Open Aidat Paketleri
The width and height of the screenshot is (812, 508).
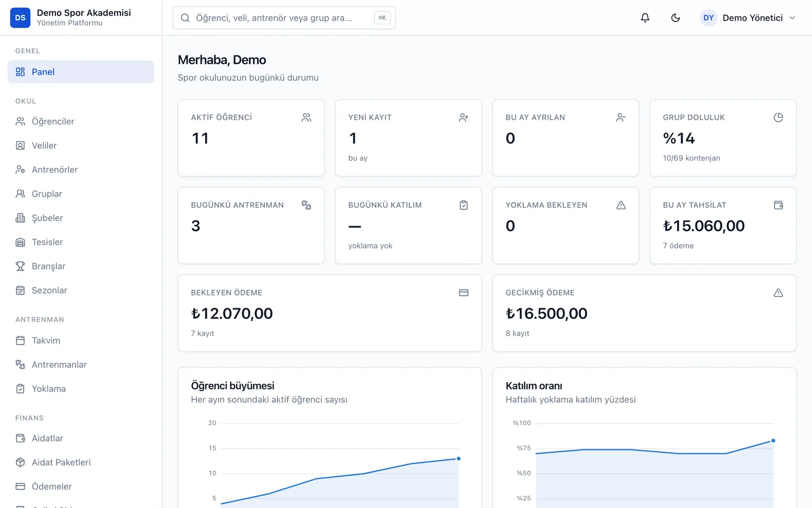pos(81,462)
